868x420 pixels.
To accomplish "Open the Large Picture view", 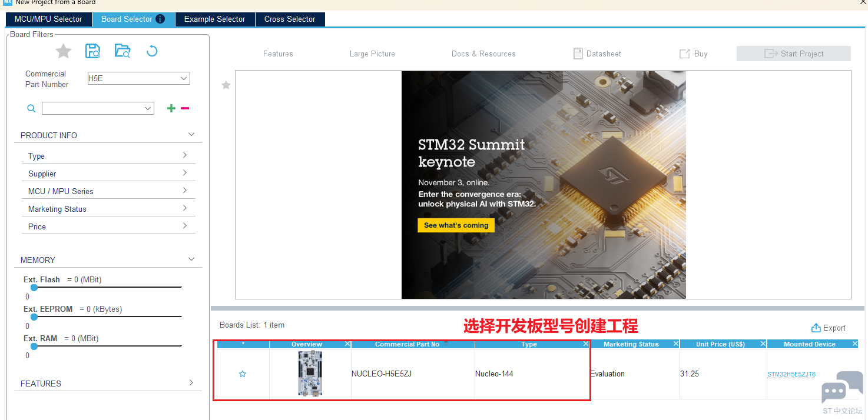I will pyautogui.click(x=372, y=54).
